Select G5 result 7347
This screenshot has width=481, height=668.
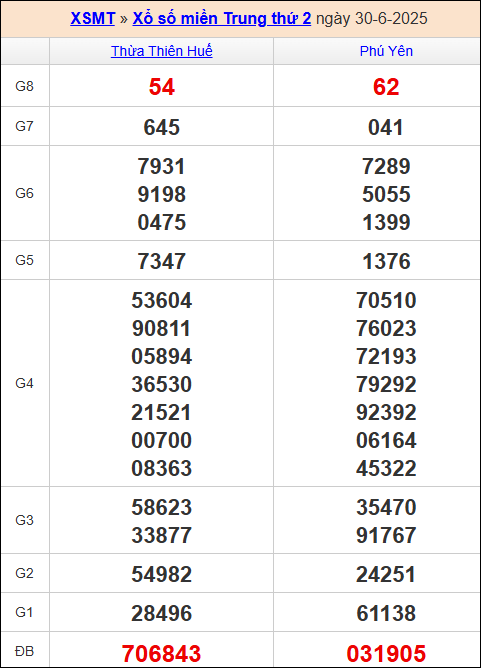coord(161,261)
